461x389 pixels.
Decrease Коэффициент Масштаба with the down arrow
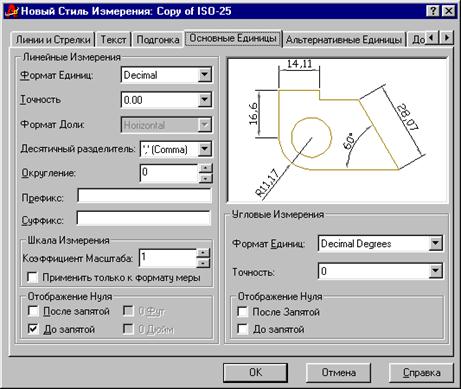[x=203, y=263]
